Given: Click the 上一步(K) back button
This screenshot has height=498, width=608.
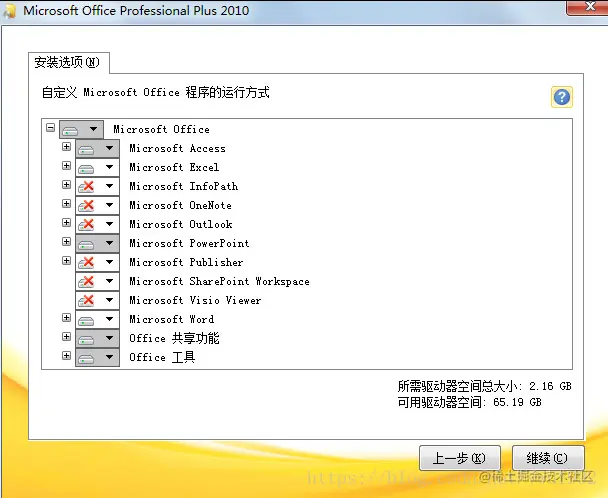Looking at the screenshot, I should tap(460, 458).
